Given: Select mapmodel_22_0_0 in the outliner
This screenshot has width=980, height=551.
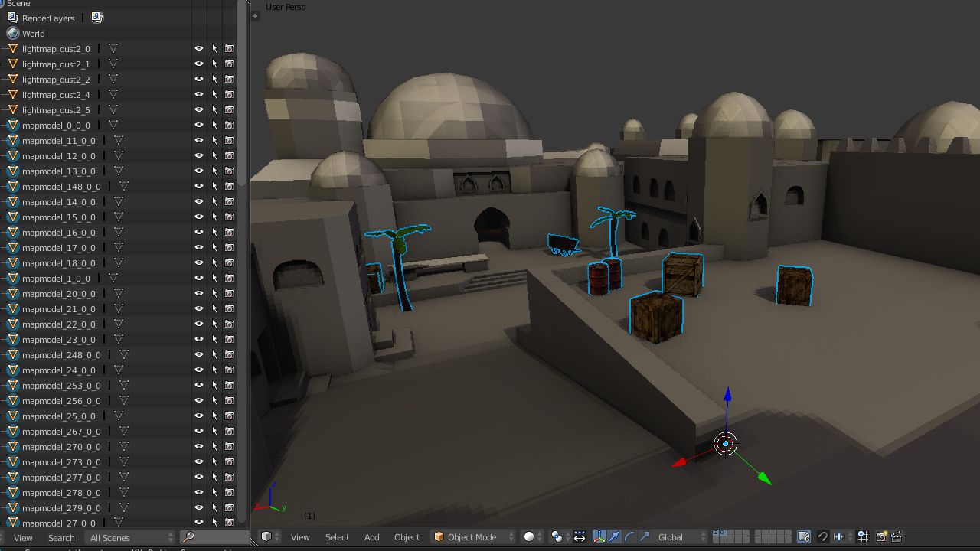Looking at the screenshot, I should point(59,324).
